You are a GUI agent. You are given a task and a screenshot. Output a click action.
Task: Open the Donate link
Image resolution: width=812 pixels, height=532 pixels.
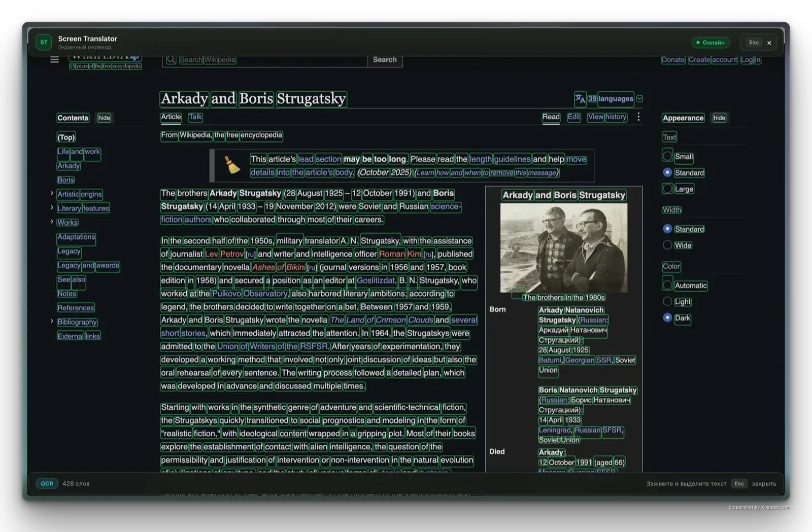click(x=673, y=60)
